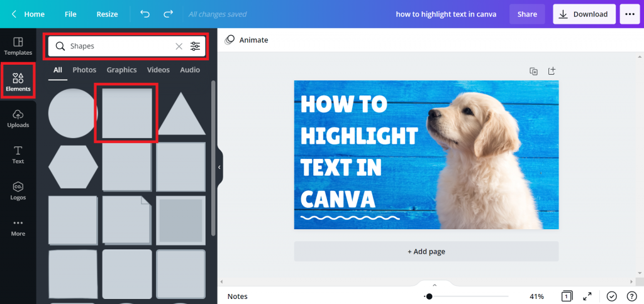Select the circle shape

click(x=73, y=113)
